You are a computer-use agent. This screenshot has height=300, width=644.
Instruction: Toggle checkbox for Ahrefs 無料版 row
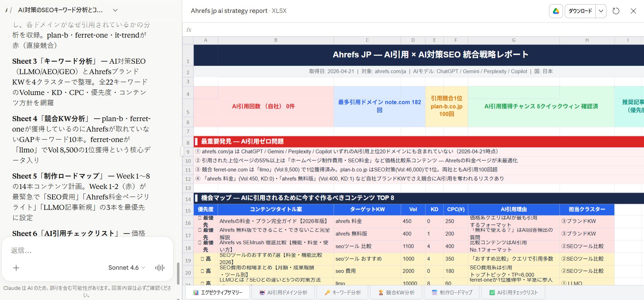tap(200, 230)
